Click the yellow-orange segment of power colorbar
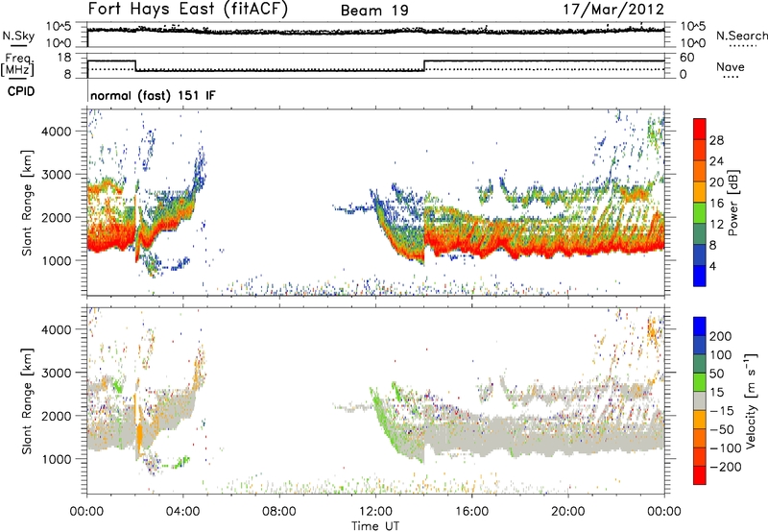The image size is (768, 532). point(700,192)
